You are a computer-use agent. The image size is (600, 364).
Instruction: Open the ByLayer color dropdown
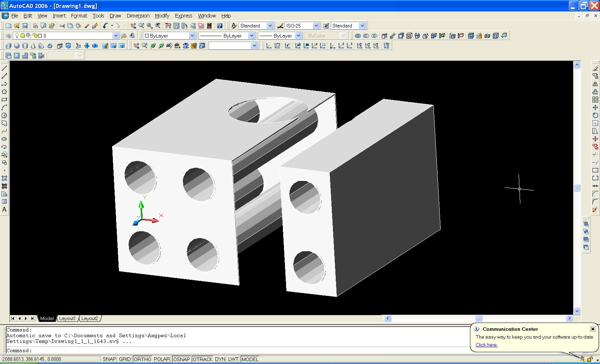[x=192, y=36]
